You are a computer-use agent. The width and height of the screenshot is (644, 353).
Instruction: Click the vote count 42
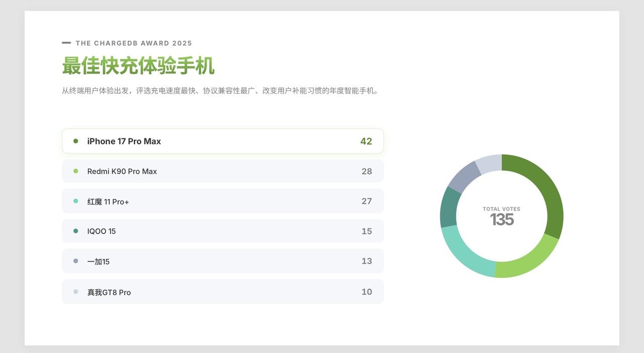pos(366,142)
